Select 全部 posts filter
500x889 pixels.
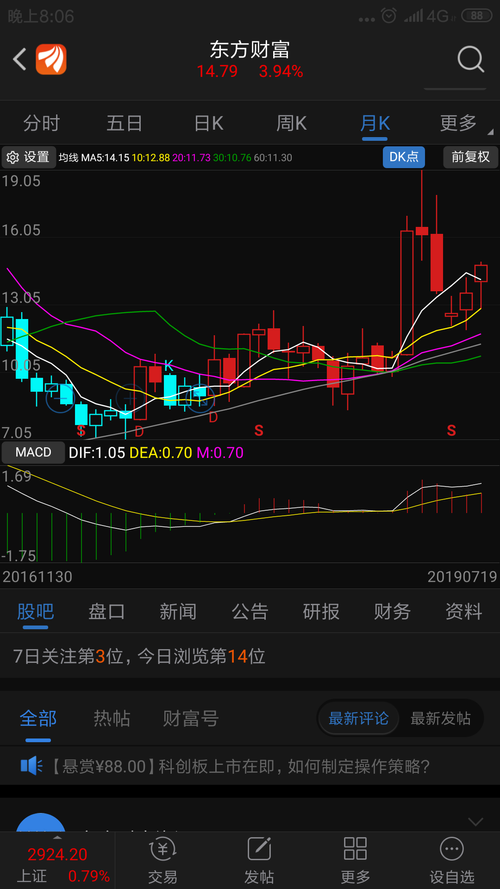38,718
